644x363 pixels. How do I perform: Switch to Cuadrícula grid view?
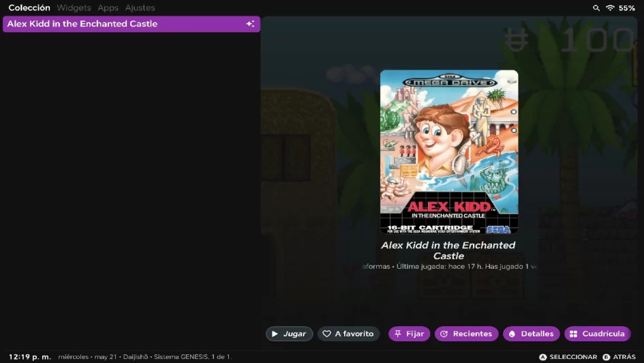tap(597, 334)
